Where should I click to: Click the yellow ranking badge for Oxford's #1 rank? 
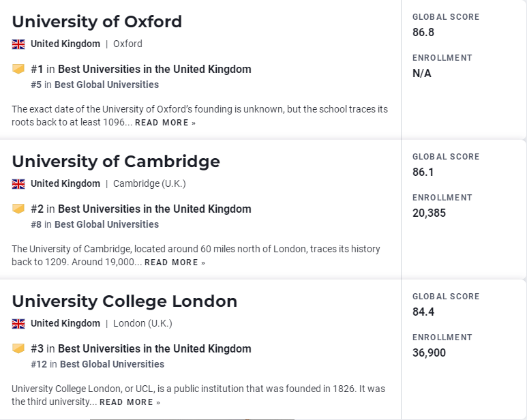coord(18,69)
